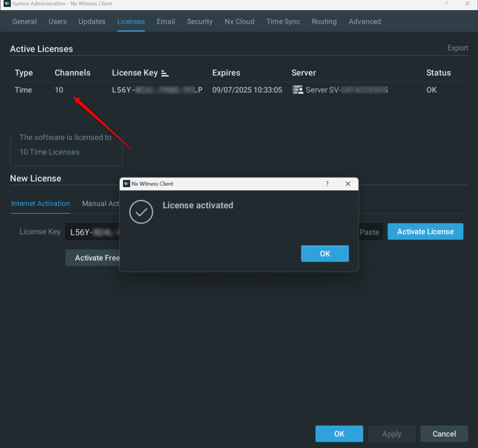Click the server icon beside Server SV entry
Viewport: 478px width, 448px height.
pos(297,90)
